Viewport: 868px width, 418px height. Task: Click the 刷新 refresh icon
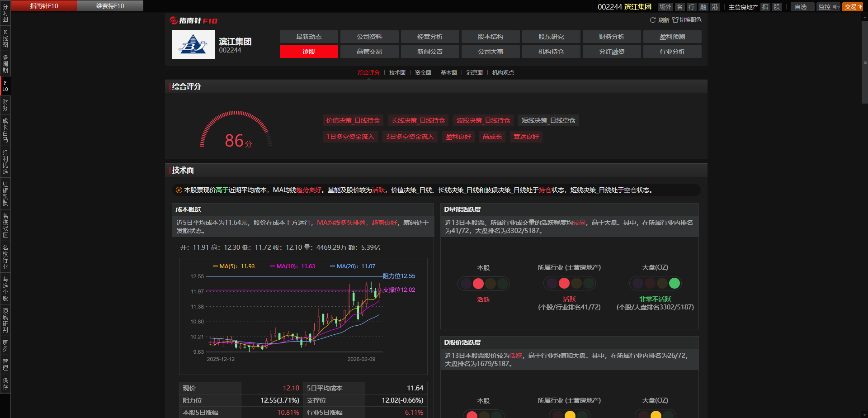[653, 20]
